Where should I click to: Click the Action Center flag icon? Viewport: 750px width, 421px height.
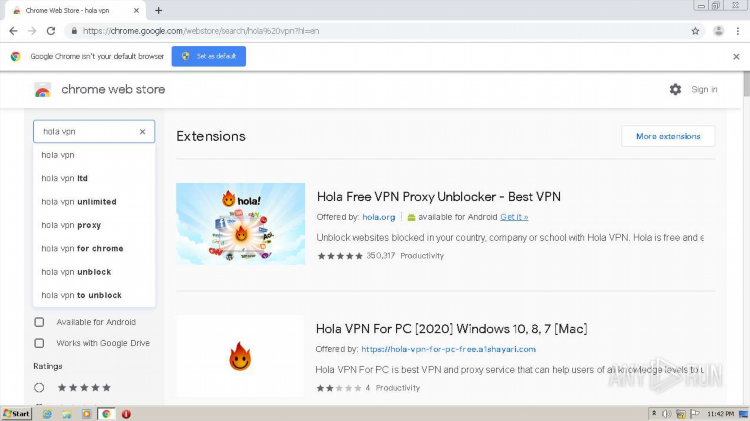click(695, 414)
